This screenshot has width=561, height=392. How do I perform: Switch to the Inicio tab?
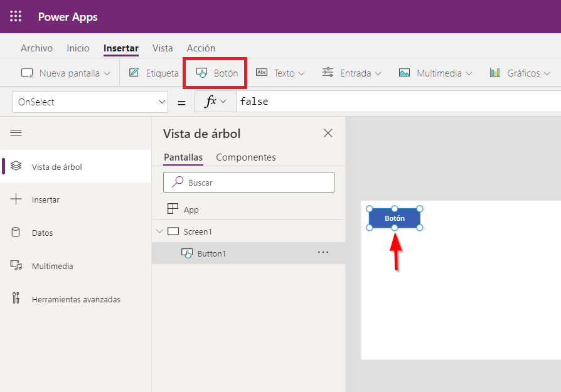(x=78, y=48)
